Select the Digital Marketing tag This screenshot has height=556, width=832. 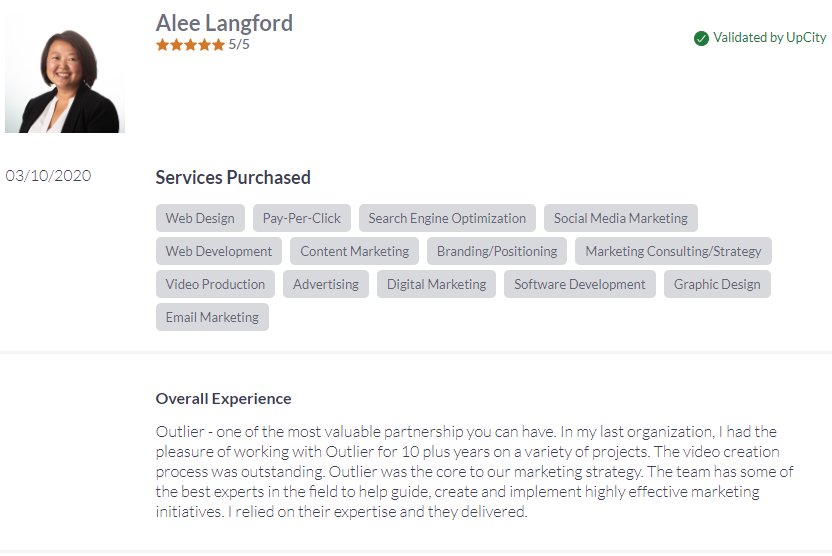[x=436, y=284]
